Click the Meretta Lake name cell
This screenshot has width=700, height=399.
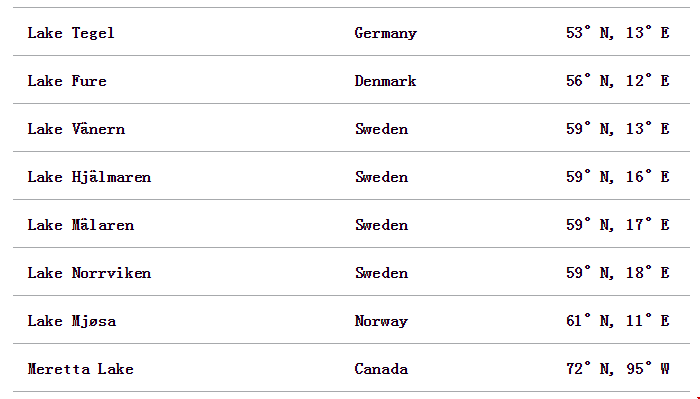coord(80,369)
